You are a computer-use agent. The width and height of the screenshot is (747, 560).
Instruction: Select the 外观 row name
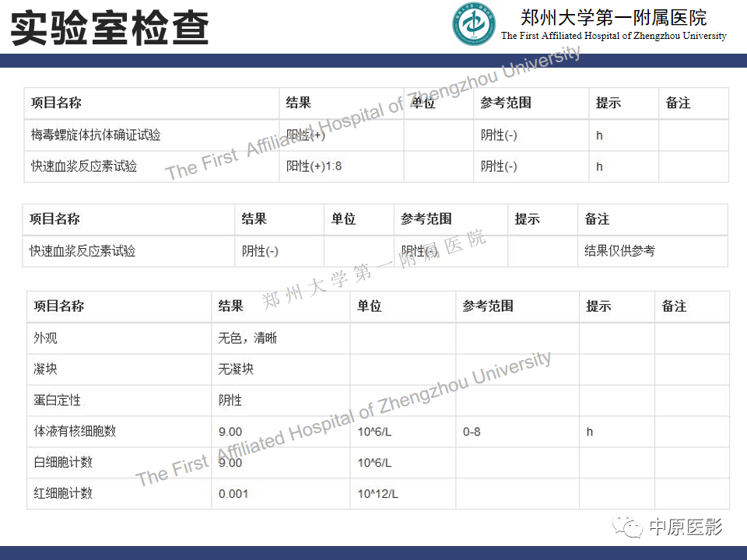(x=45, y=338)
